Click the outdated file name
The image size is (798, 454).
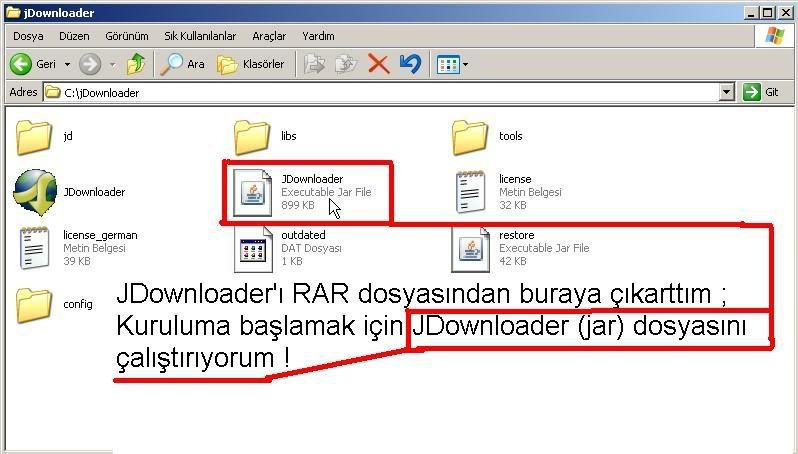pyautogui.click(x=303, y=235)
